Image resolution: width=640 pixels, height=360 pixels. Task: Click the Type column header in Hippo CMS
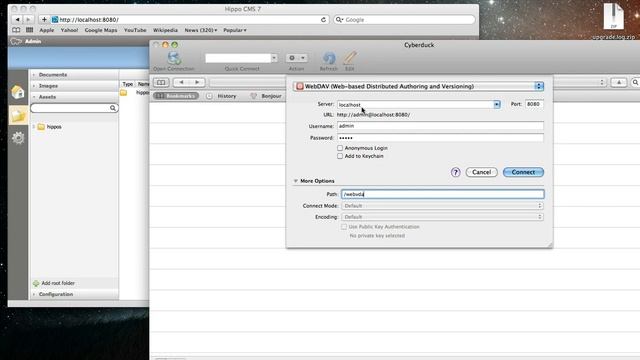click(x=128, y=84)
